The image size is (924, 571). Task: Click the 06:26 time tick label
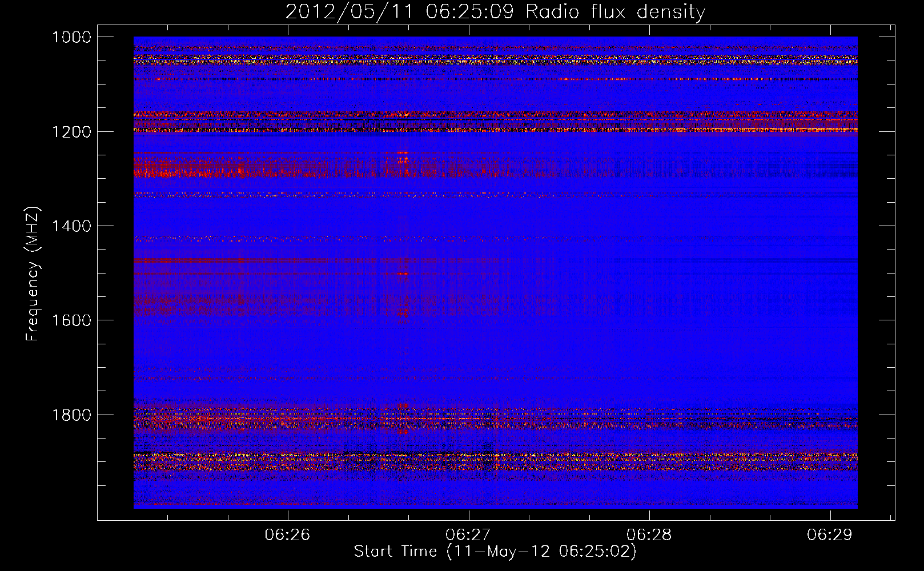287,534
